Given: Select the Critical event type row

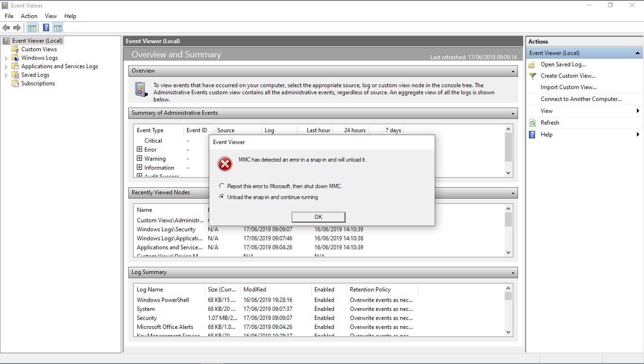Looking at the screenshot, I should pos(153,141).
